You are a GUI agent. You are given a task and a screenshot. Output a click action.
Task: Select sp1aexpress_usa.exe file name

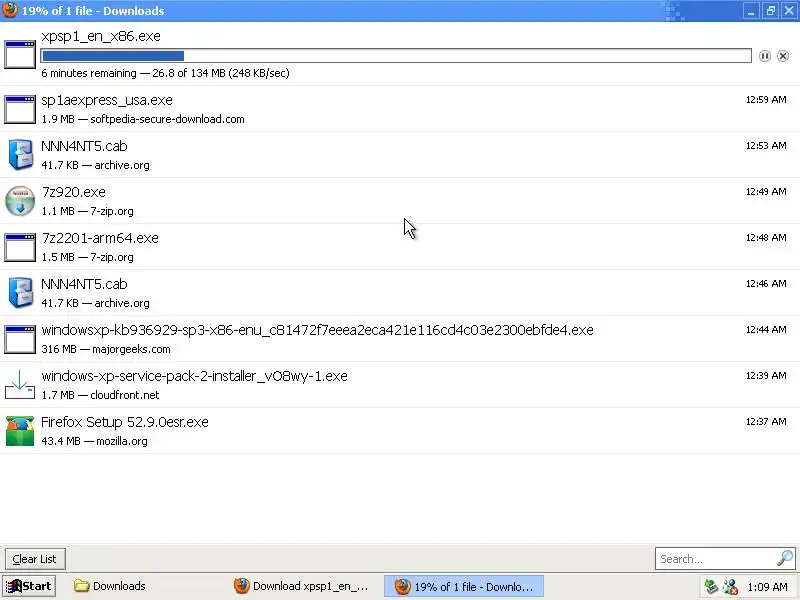point(107,100)
